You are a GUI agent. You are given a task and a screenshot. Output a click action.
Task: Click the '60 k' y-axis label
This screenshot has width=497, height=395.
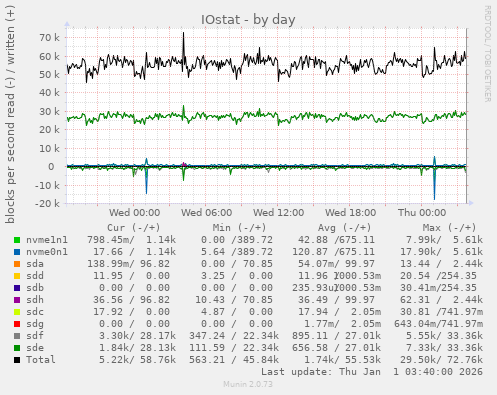coord(49,56)
